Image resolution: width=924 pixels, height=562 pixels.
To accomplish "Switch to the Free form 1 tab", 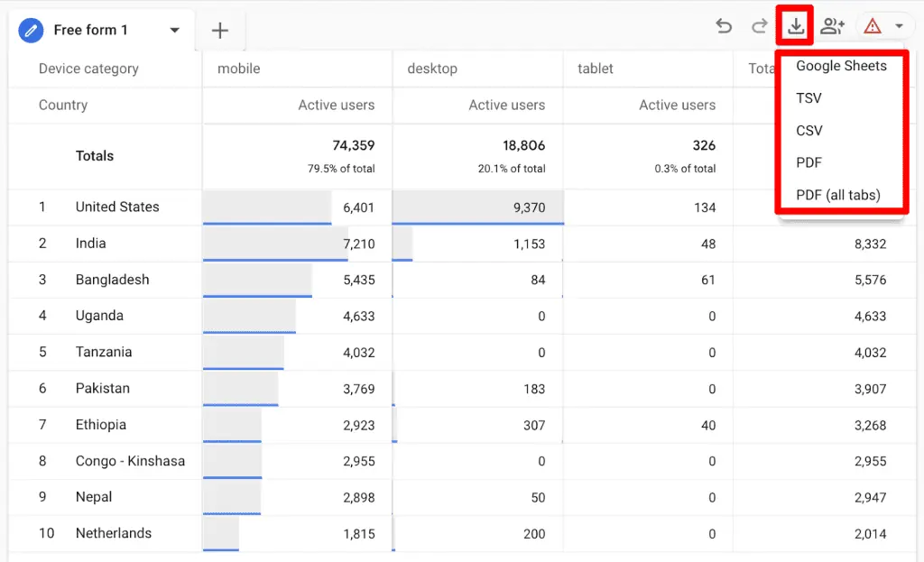I will tap(90, 30).
